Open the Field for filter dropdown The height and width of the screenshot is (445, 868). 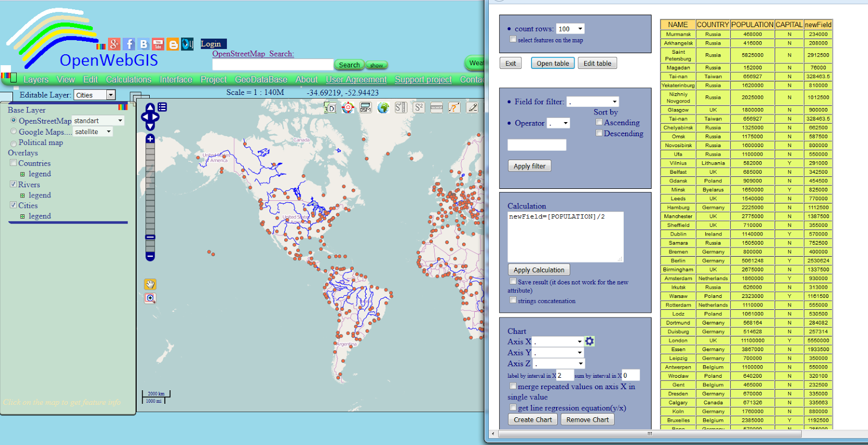pos(593,101)
